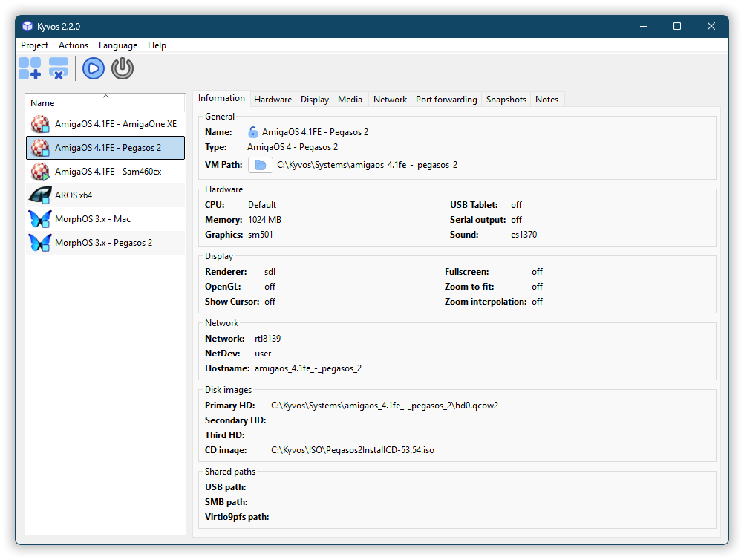Open the Project menu
The image size is (744, 560).
click(34, 45)
